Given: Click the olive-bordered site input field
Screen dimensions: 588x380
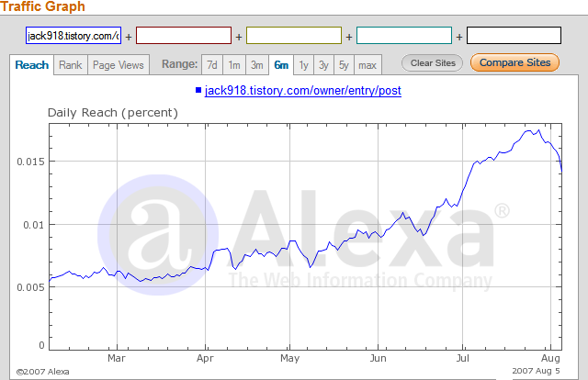Looking at the screenshot, I should 294,35.
